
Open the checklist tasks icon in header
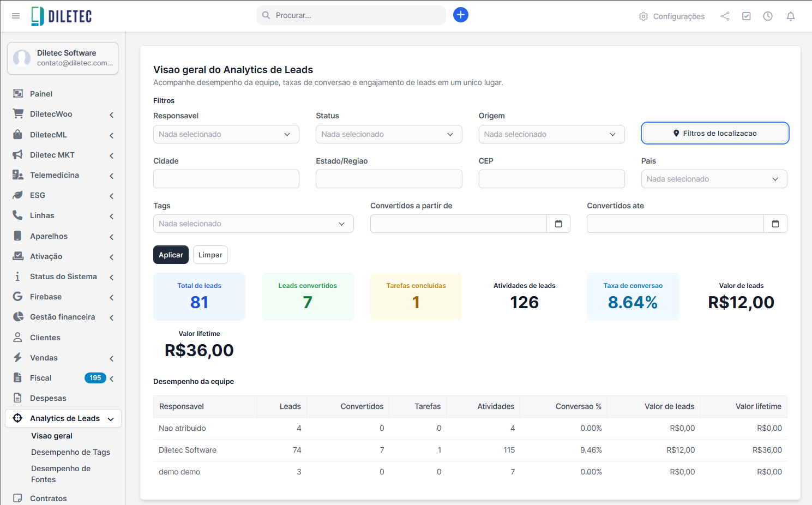[746, 16]
